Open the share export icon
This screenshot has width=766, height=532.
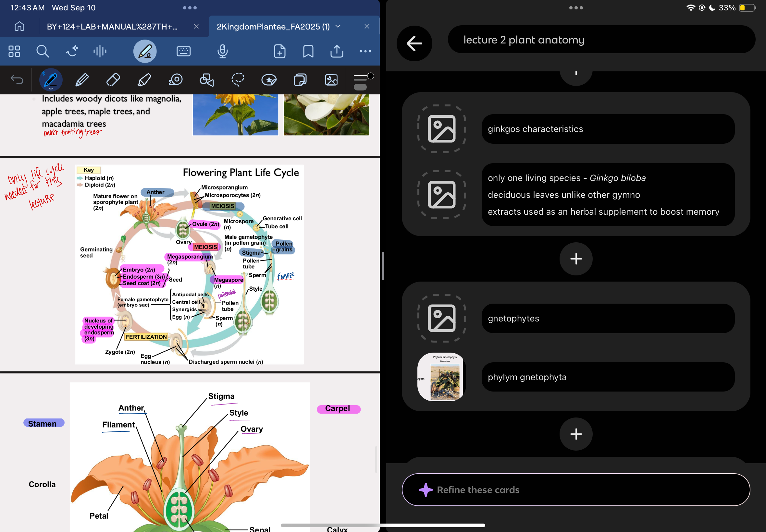click(x=337, y=51)
